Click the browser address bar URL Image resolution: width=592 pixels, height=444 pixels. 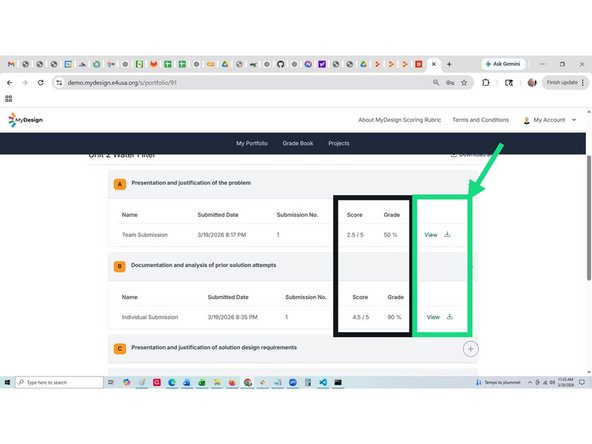coord(122,83)
